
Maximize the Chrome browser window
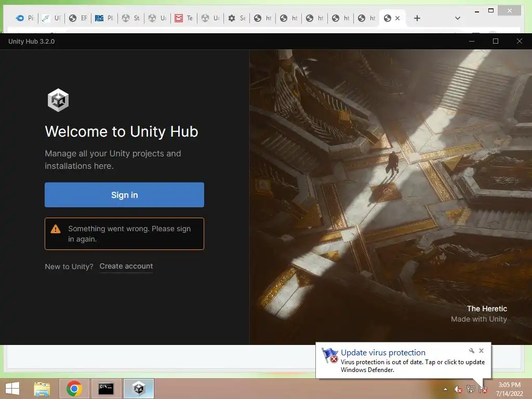pos(491,11)
